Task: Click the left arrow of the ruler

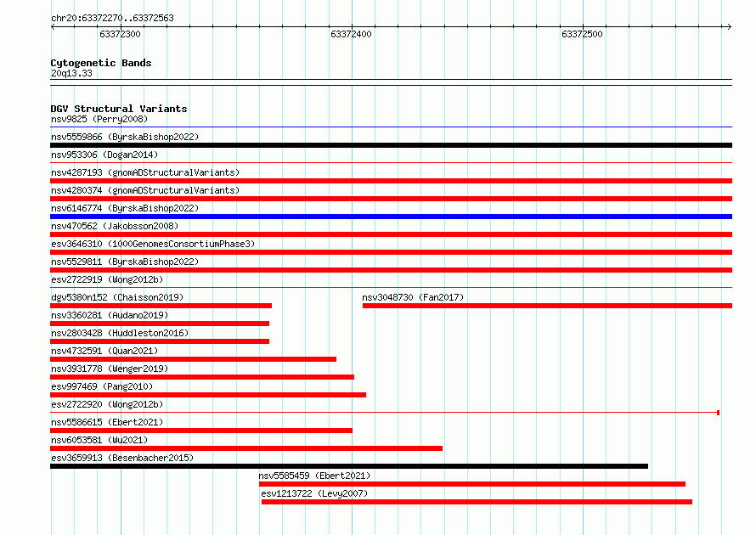Action: pyautogui.click(x=53, y=26)
